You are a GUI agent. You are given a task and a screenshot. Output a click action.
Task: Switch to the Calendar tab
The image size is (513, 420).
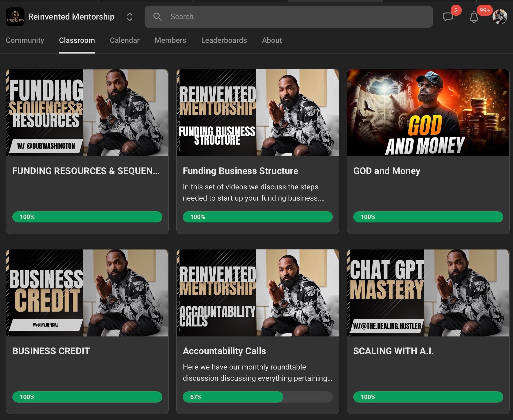click(x=125, y=40)
